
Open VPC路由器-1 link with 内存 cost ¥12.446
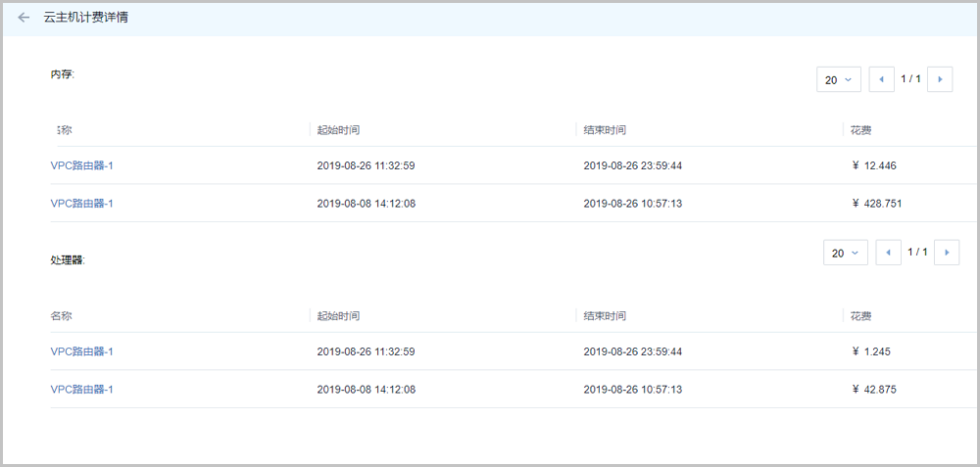coord(82,165)
